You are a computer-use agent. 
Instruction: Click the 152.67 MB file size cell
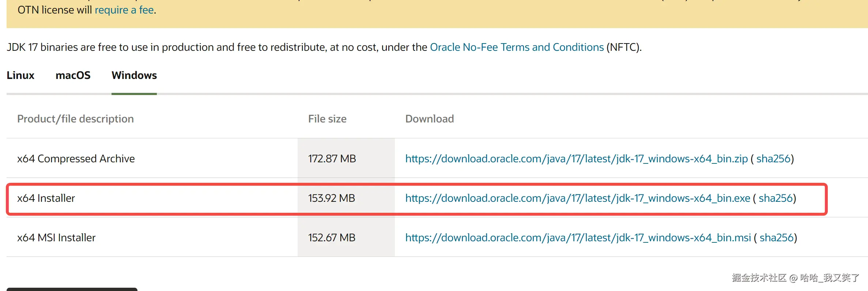tap(332, 238)
